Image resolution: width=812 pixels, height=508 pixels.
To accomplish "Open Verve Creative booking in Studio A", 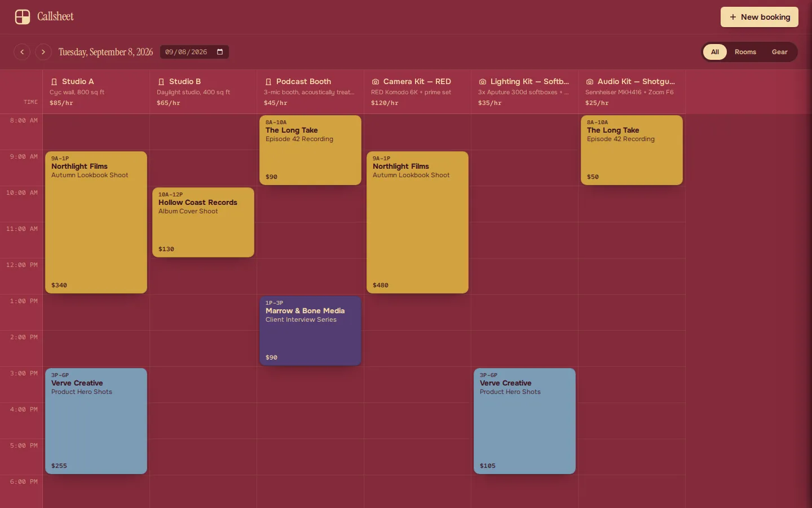I will (96, 421).
